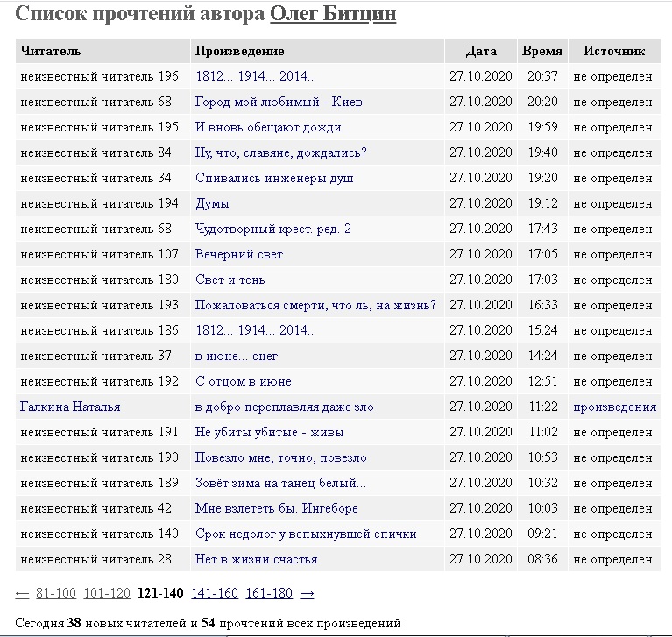The width and height of the screenshot is (672, 637).
Task: Select 'неизвестный читатель 107' cell
Action: pyautogui.click(x=103, y=254)
